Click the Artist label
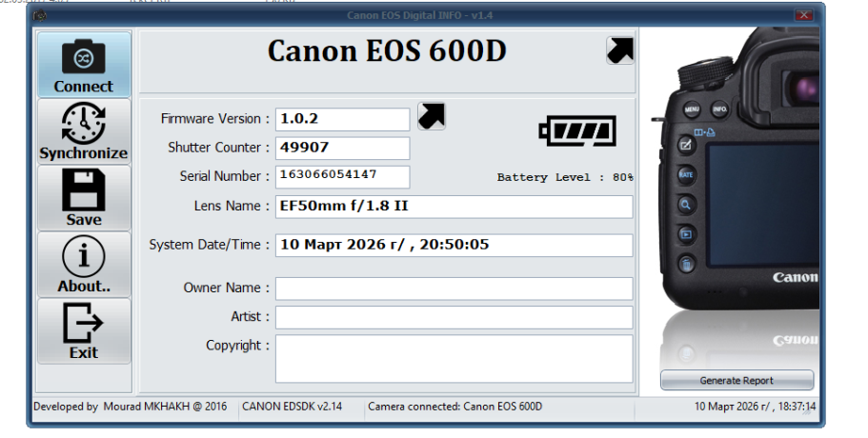The height and width of the screenshot is (438, 868). [251, 316]
